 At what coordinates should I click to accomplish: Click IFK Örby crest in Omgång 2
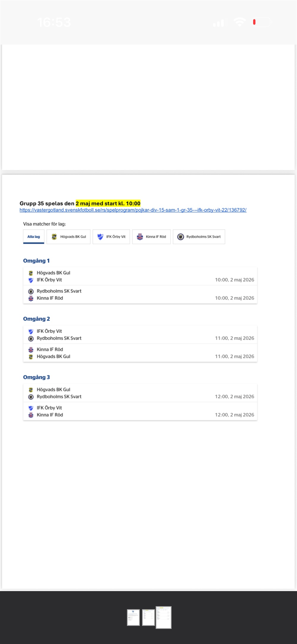click(31, 331)
